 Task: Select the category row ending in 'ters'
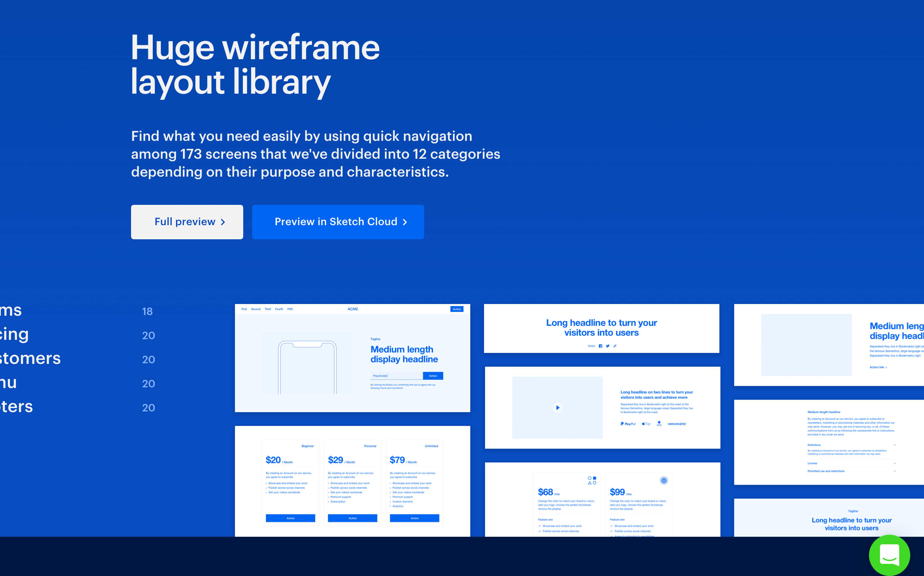pyautogui.click(x=78, y=407)
